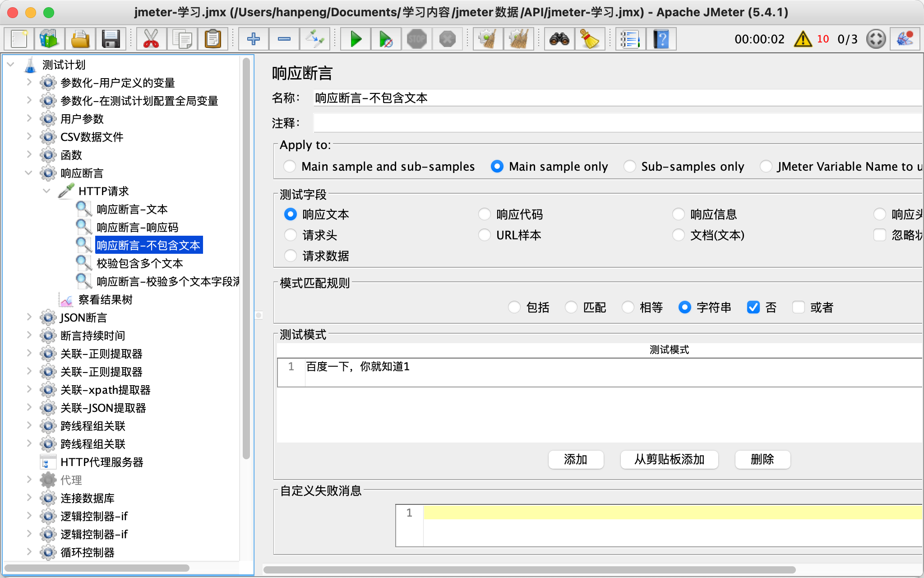Viewport: 924px width, 578px height.
Task: Select 察看结果树 in the tree
Action: coord(105,300)
